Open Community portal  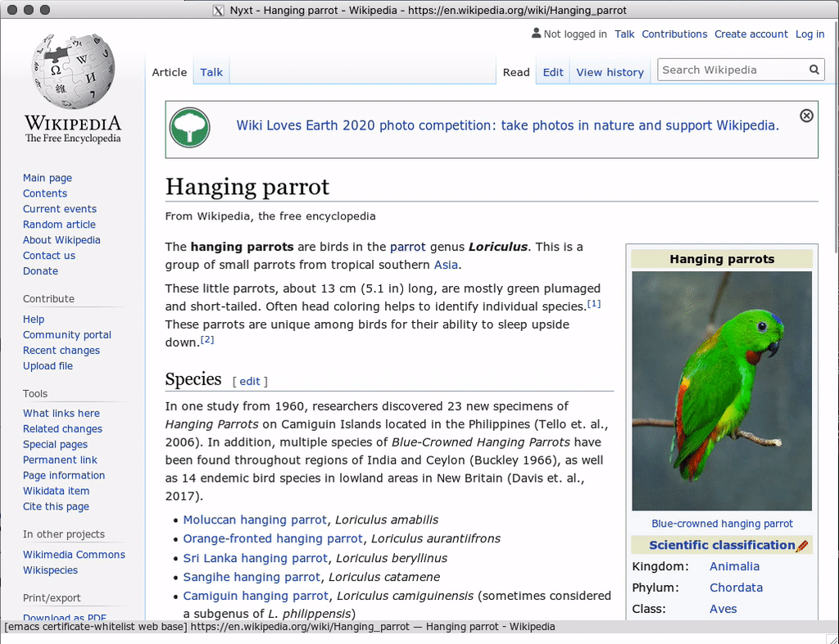point(67,335)
